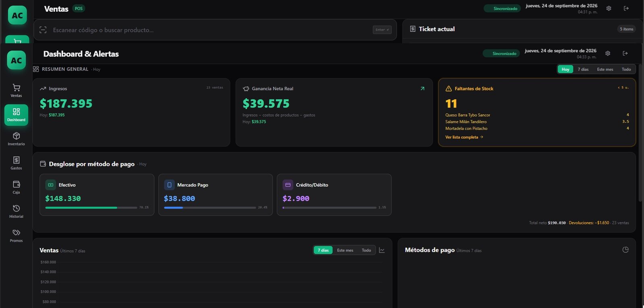This screenshot has width=644, height=308.
Task: Toggle line chart view in Ventas panel
Action: 382,250
